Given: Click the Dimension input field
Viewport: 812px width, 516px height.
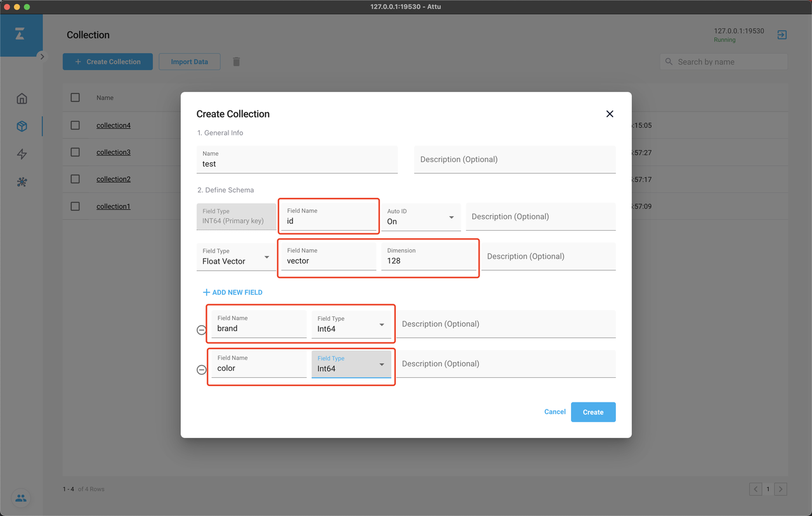Looking at the screenshot, I should [428, 257].
